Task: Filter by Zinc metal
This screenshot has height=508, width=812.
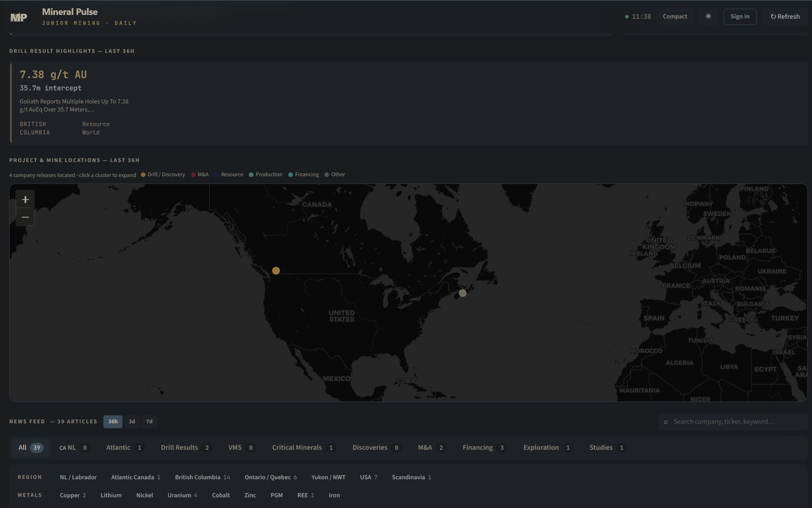Action: pos(250,495)
